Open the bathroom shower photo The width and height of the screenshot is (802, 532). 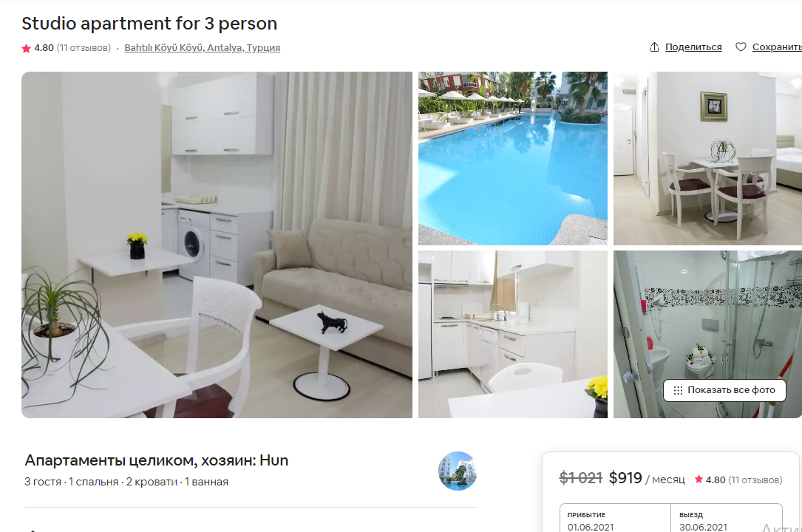[x=708, y=334]
